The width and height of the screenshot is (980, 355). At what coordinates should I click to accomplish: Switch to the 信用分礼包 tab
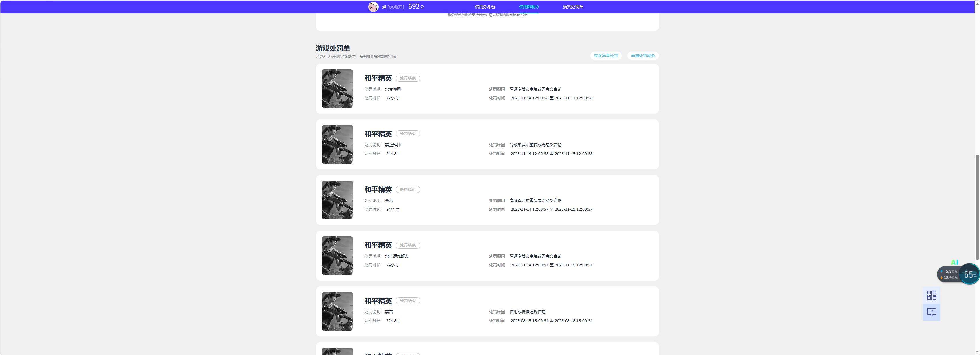tap(485, 7)
